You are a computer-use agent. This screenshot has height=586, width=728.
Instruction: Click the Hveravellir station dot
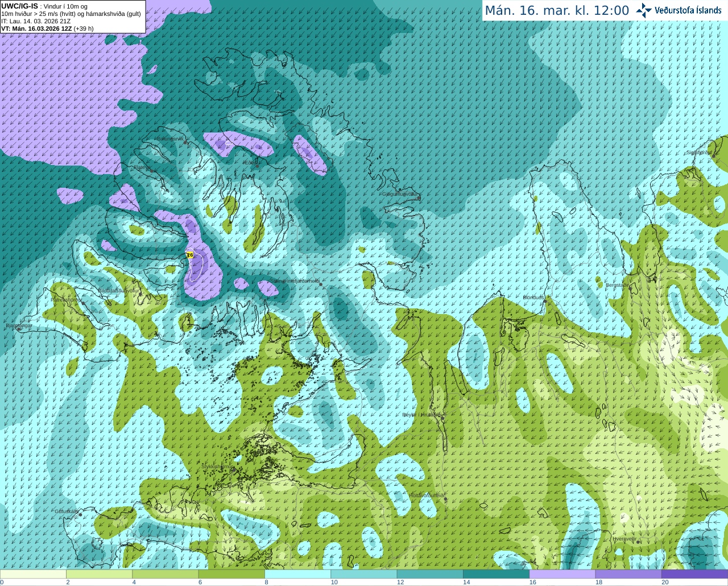[x=637, y=542]
